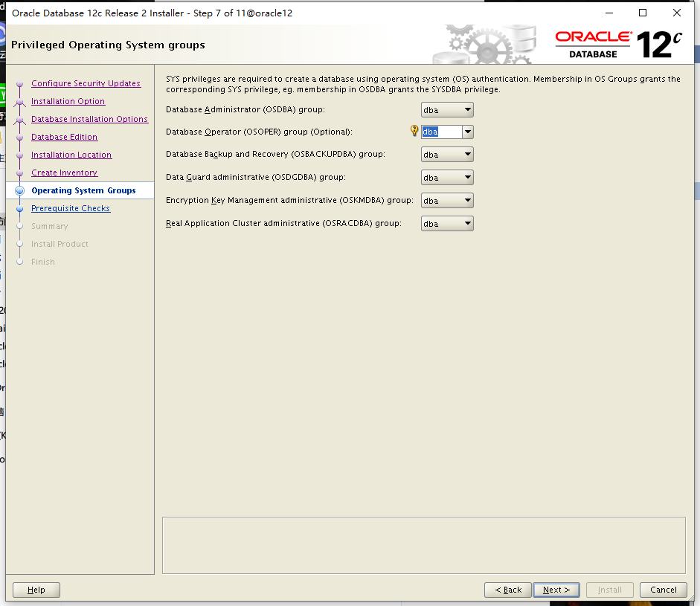Viewport: 700px width, 606px height.
Task: Click the empty message area at bottom
Action: point(424,545)
